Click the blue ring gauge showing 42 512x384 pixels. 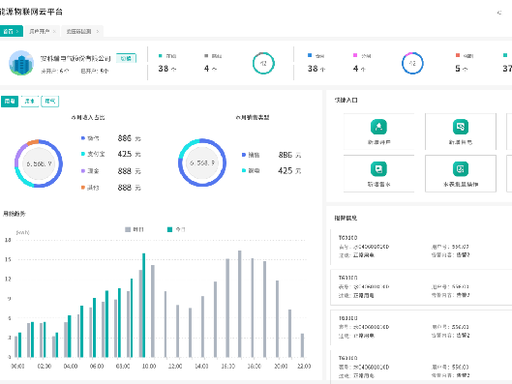(412, 63)
